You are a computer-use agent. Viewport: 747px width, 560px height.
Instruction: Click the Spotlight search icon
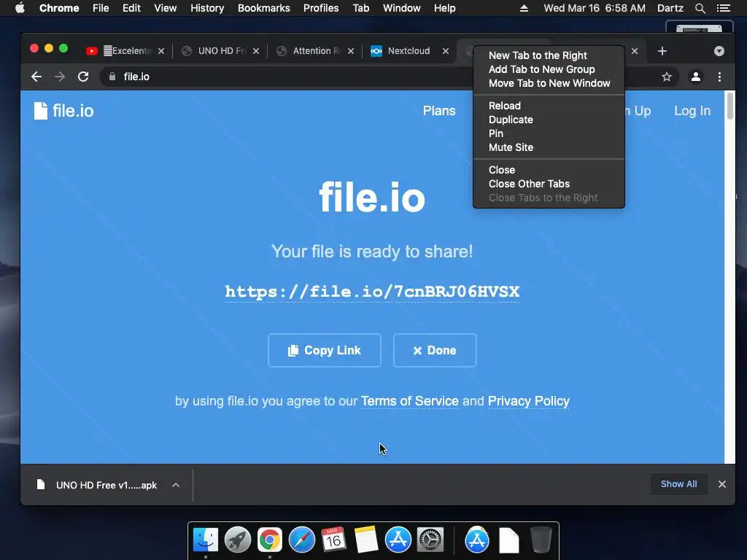pos(700,8)
